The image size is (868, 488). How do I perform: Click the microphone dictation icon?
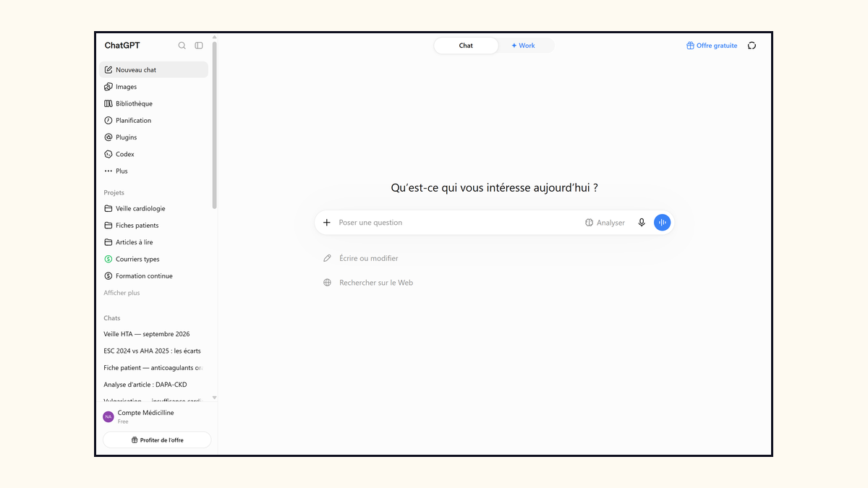[642, 223]
